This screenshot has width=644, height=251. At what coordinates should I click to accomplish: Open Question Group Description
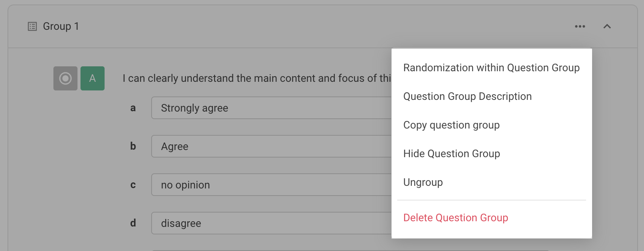point(467,96)
